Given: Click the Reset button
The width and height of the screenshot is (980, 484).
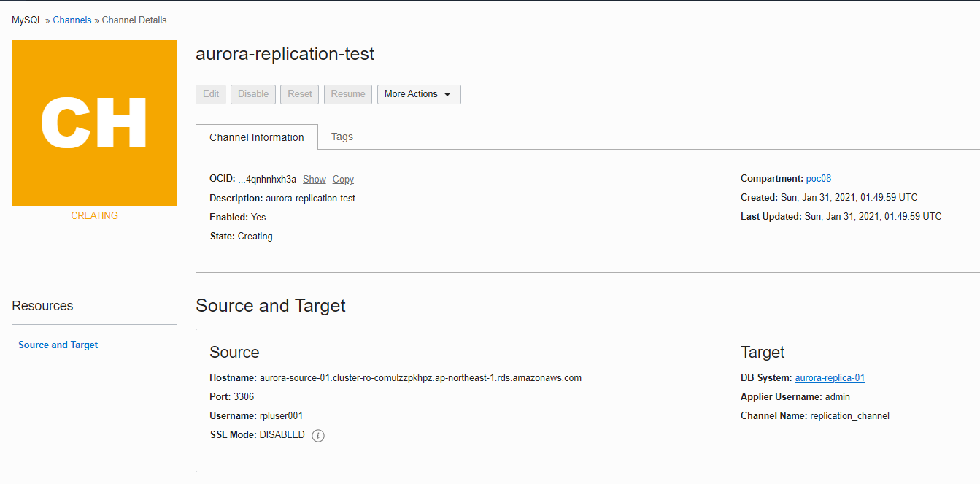Looking at the screenshot, I should (300, 94).
